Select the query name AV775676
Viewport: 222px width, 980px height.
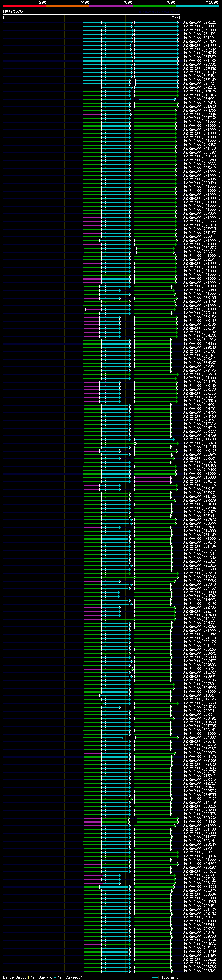point(13,11)
